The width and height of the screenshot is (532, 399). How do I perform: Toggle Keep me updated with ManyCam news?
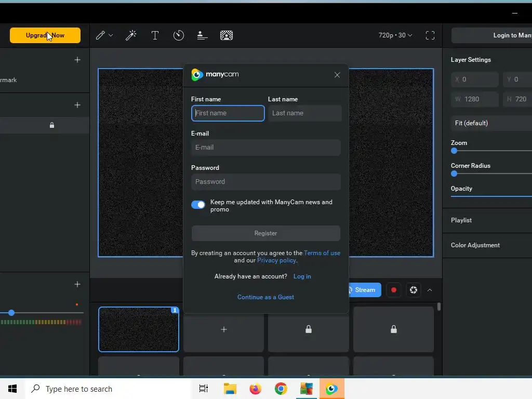[x=198, y=205]
